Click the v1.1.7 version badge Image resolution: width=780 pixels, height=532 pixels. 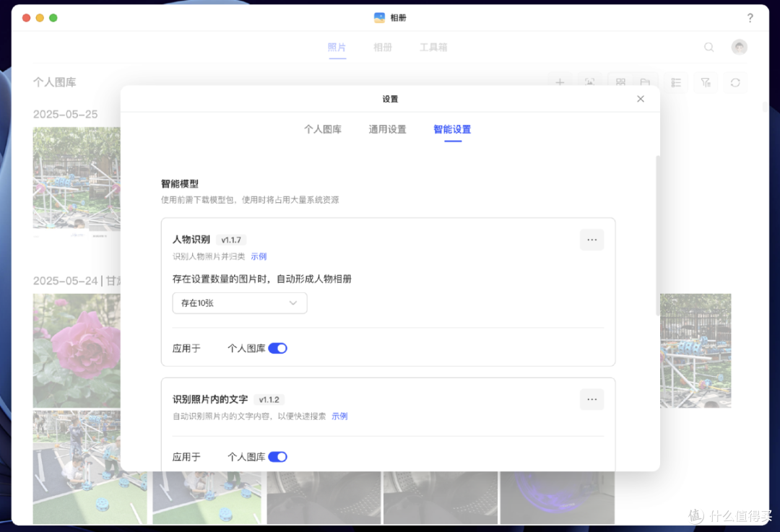pos(231,240)
